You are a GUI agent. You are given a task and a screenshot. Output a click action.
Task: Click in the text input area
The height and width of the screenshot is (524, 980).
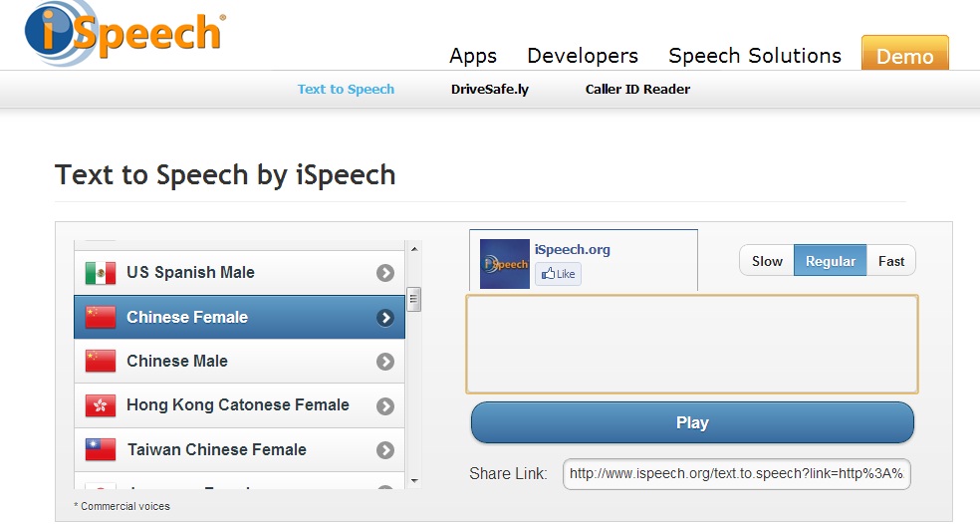pos(692,344)
